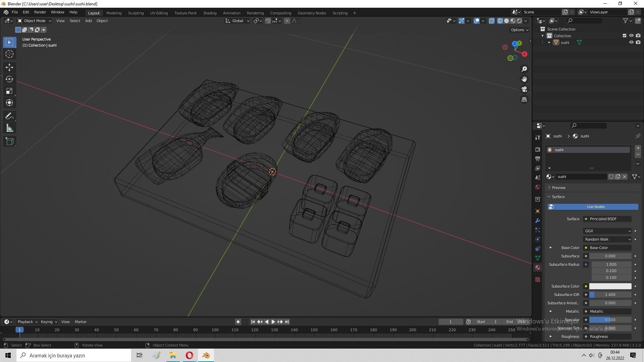The image size is (644, 362).
Task: Click the Use Nodes button
Action: pyautogui.click(x=593, y=207)
